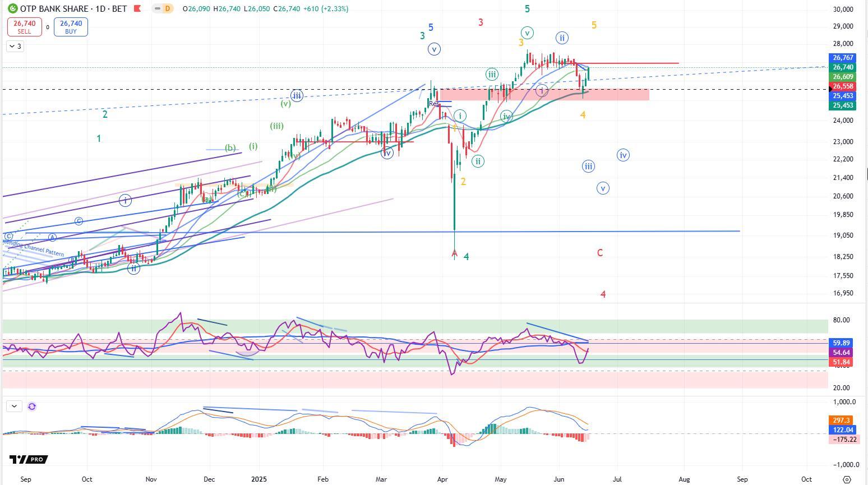The height and width of the screenshot is (485, 868).
Task: Click the 19,050 price axis label
Action: click(843, 235)
